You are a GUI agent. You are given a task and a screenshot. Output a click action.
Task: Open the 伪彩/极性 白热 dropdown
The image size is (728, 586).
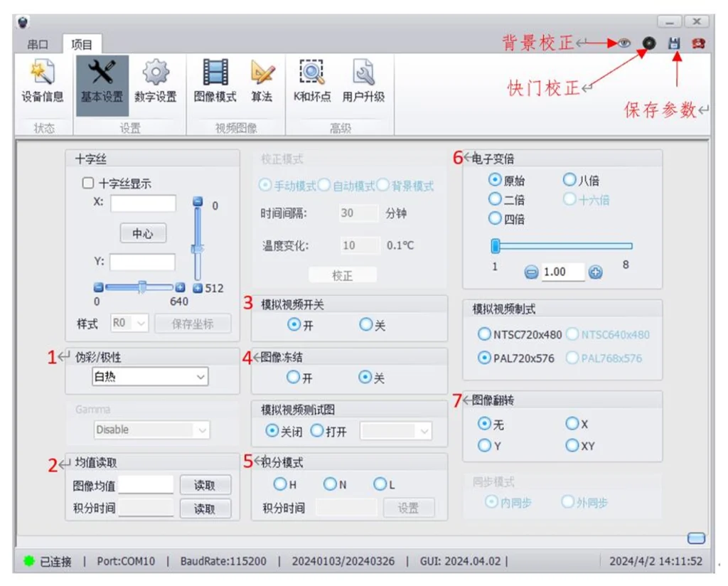tap(149, 377)
